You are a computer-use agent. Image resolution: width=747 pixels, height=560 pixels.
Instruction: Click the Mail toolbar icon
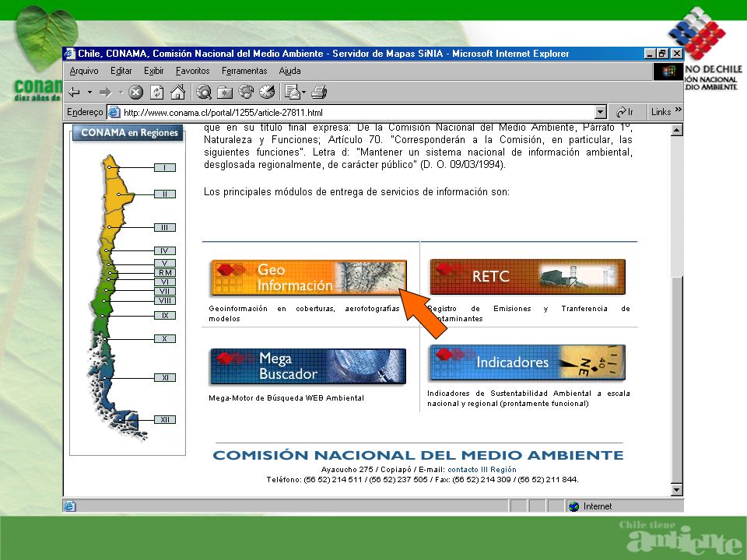click(292, 92)
